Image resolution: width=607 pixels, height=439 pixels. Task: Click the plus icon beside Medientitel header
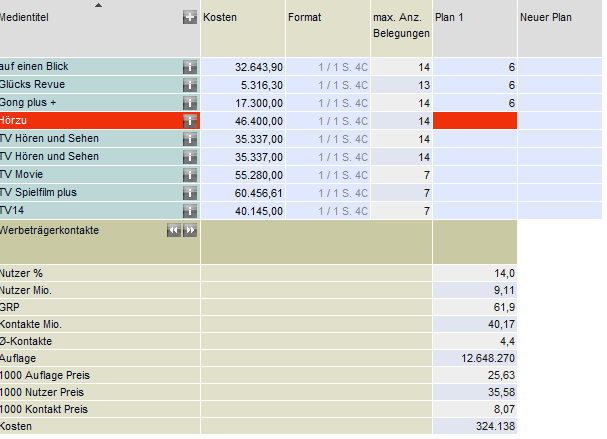point(190,17)
